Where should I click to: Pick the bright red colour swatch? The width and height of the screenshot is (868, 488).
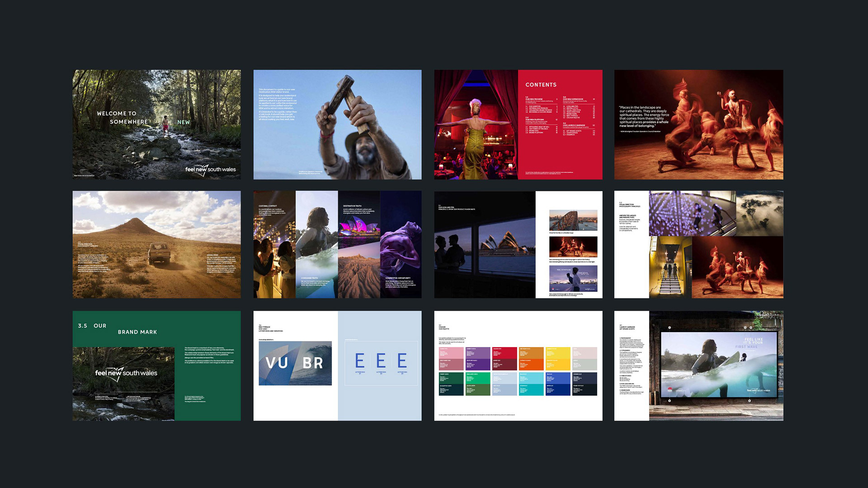504,352
